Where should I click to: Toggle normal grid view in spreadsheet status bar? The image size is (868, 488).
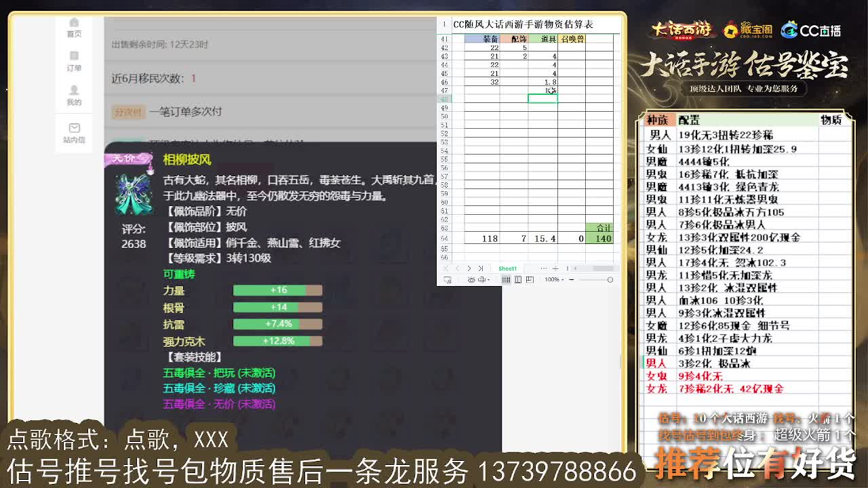coord(506,279)
